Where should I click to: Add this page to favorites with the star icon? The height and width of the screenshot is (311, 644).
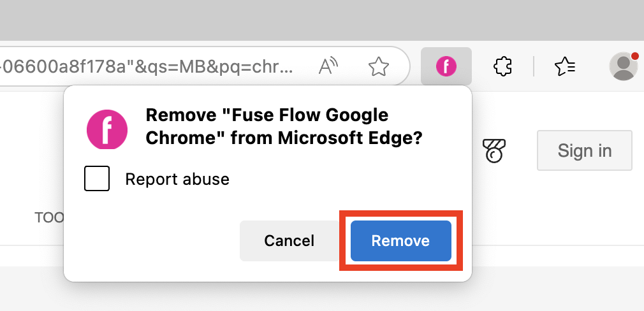tap(379, 66)
